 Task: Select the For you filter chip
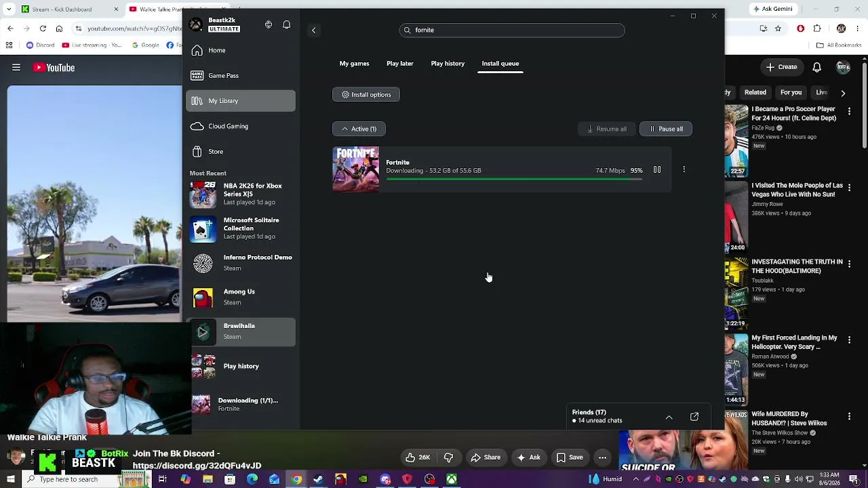(791, 92)
